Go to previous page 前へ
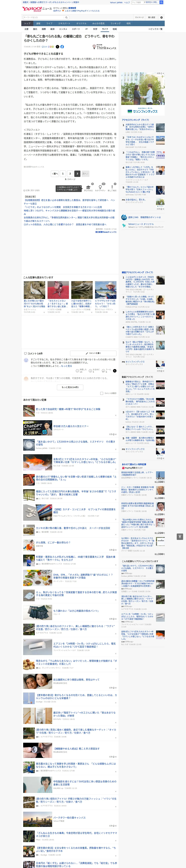The width and height of the screenshot is (186, 868). (55, 174)
